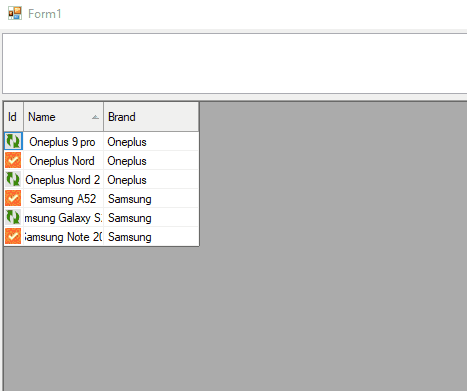Select the Samsung Galaxy name cell
Viewport: 467px width, 391px height.
tap(63, 217)
